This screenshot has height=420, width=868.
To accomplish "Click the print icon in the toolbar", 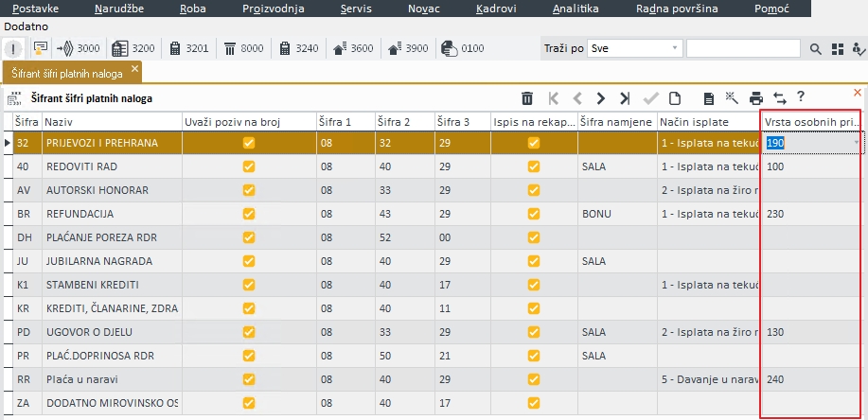I will coord(755,97).
